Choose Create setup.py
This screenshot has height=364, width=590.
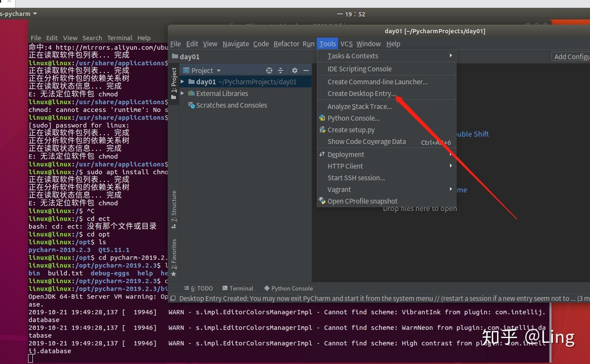pos(386,130)
